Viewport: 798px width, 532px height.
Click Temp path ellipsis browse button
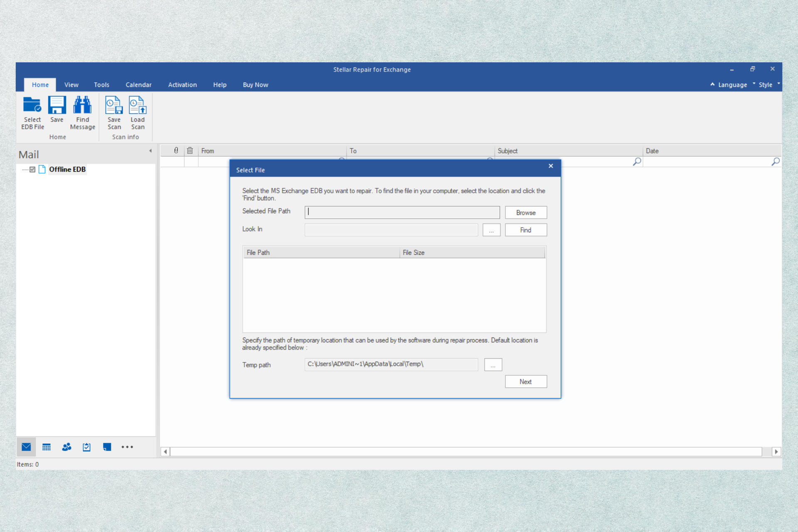pos(493,365)
